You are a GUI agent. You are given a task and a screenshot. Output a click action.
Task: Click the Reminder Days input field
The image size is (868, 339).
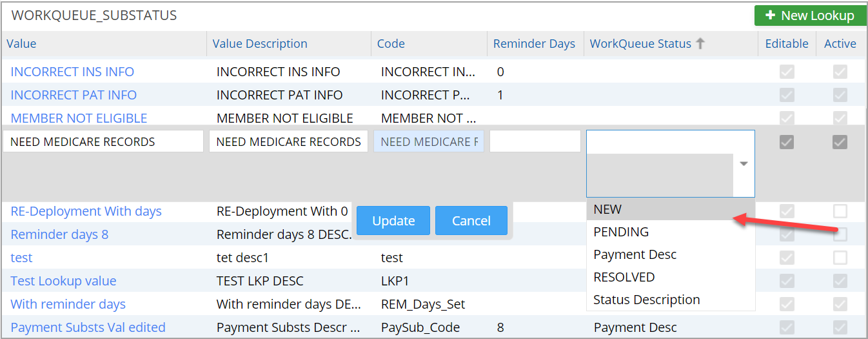tap(535, 142)
